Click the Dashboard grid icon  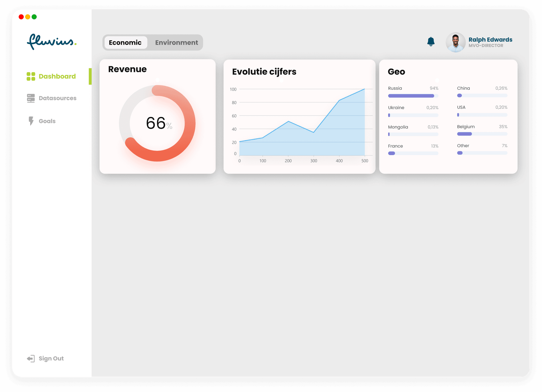(31, 76)
